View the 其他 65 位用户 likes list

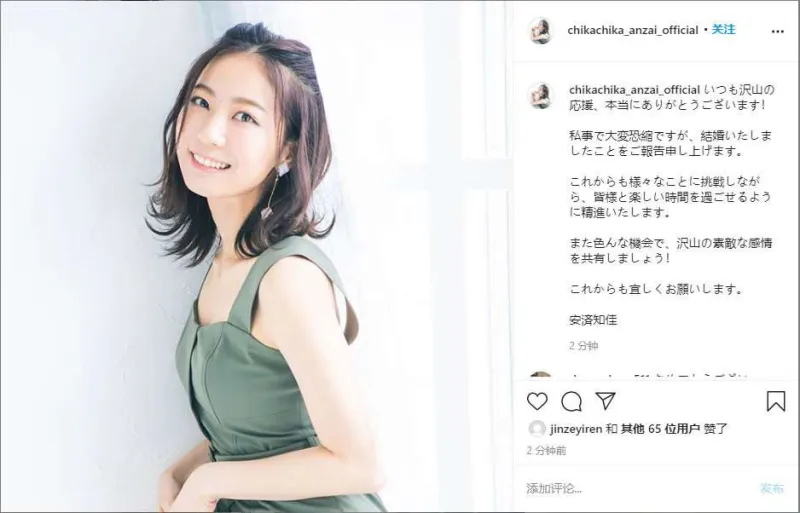(x=660, y=429)
